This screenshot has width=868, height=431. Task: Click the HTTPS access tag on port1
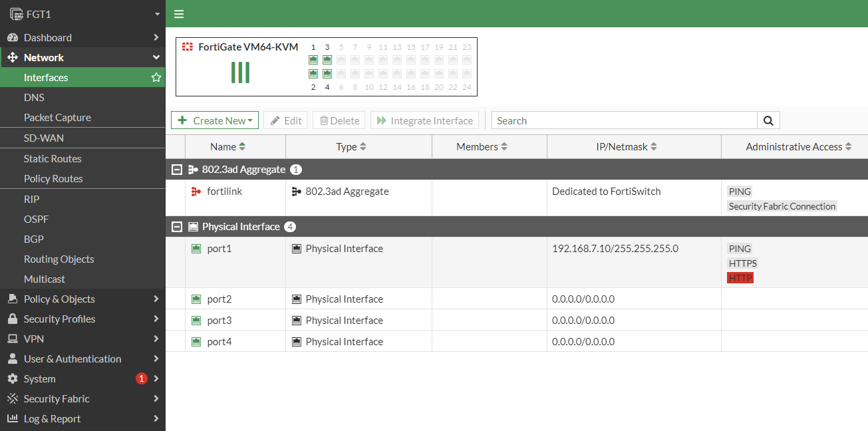(743, 263)
